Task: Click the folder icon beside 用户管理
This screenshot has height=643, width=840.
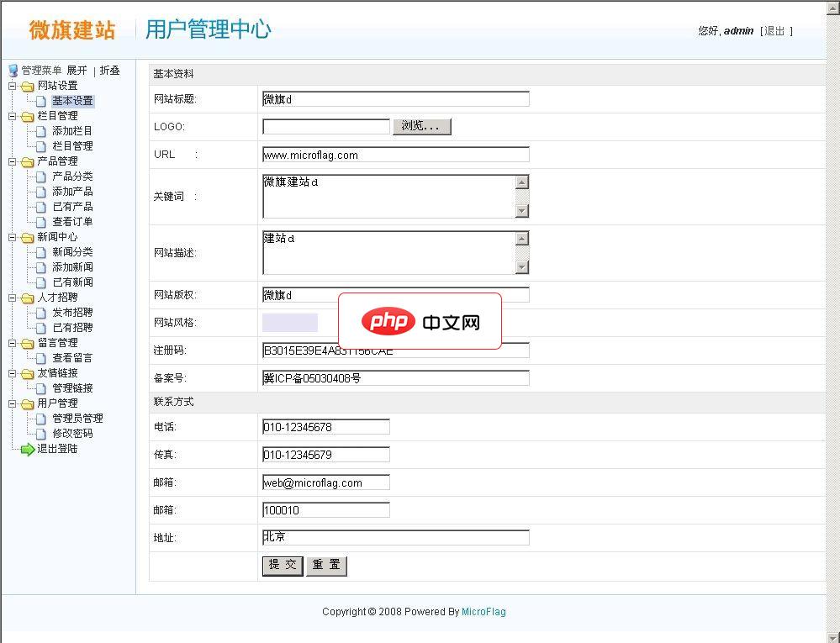Action: click(27, 403)
